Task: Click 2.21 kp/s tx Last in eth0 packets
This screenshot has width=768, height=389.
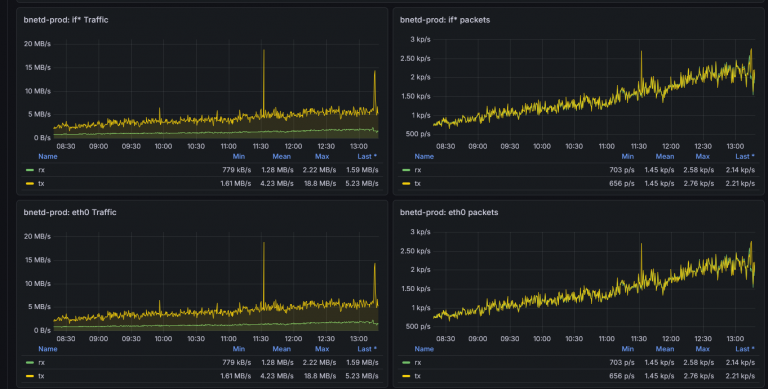Action: (740, 376)
